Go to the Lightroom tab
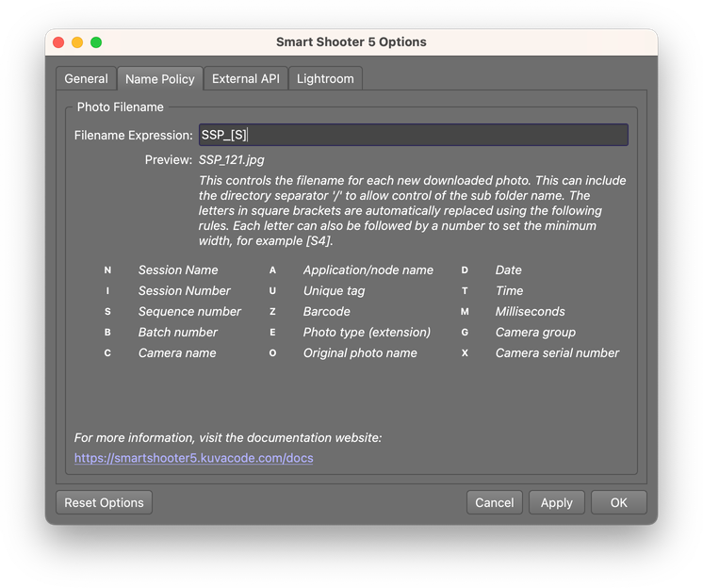 [x=325, y=79]
